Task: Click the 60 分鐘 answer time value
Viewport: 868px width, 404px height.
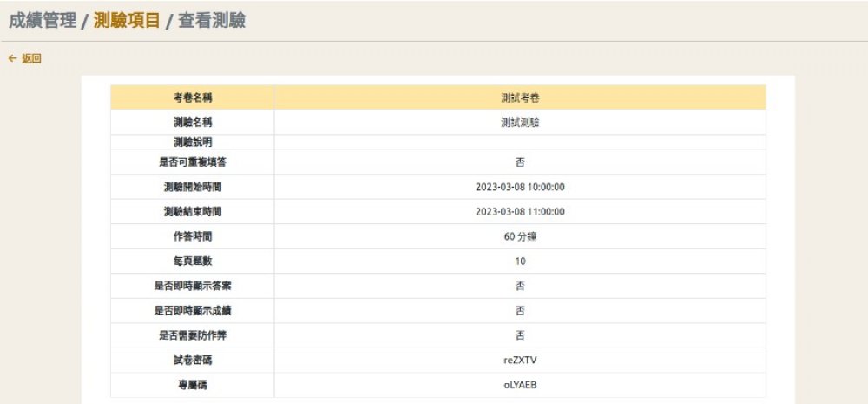Action: point(520,236)
